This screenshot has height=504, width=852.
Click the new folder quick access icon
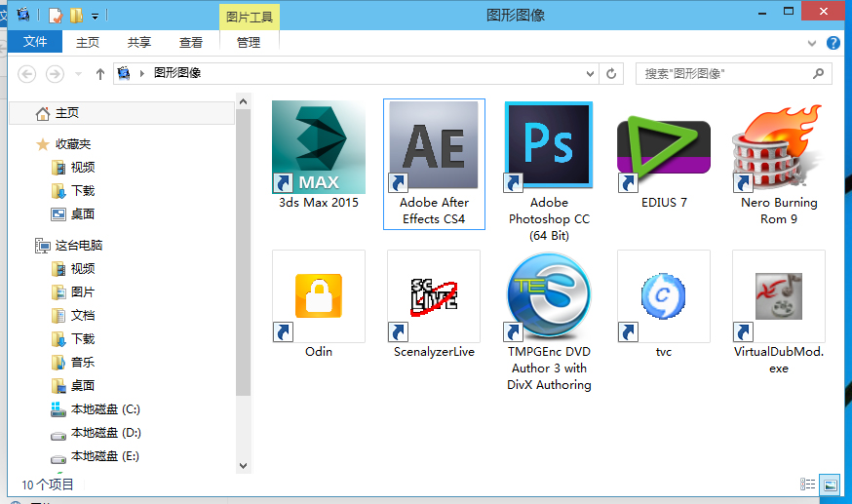(76, 16)
